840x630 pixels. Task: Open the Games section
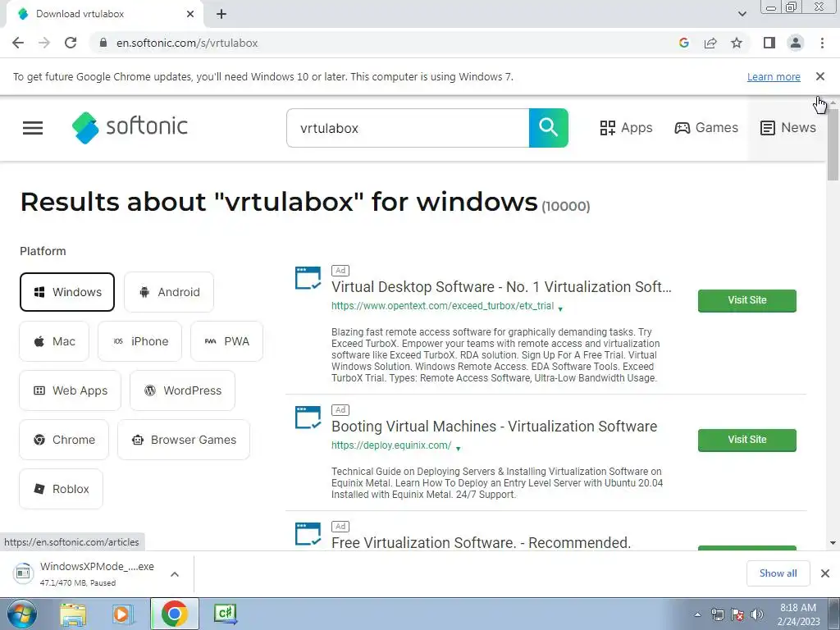706,127
